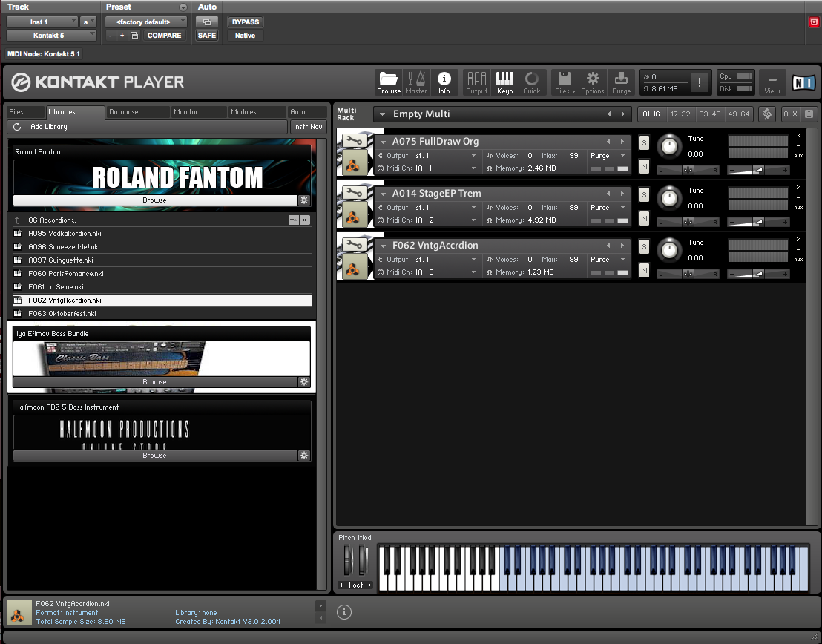Open the Empty Multi dropdown arrow

click(382, 114)
